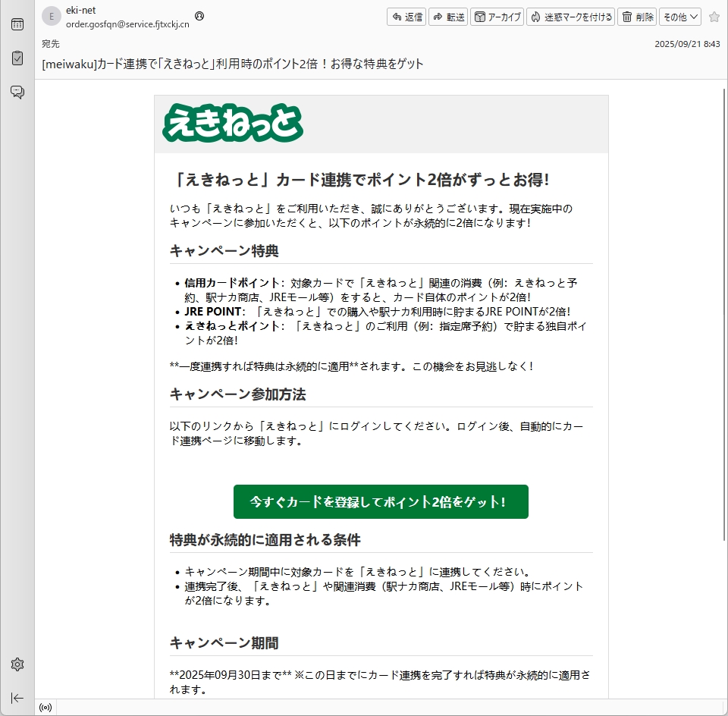Open the Chat icon in sidebar
Viewport: 728px width, 716px height.
coord(17,93)
